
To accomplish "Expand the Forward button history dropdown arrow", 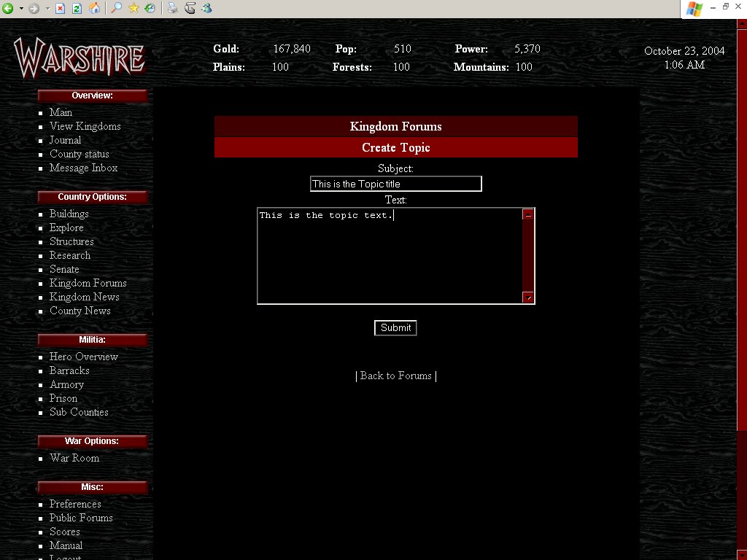I will 47,9.
